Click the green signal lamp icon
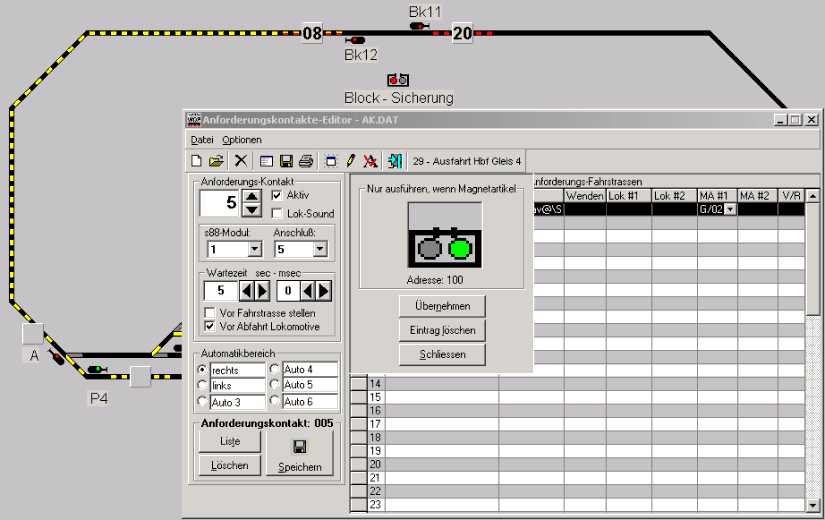This screenshot has height=520, width=825. click(x=459, y=248)
